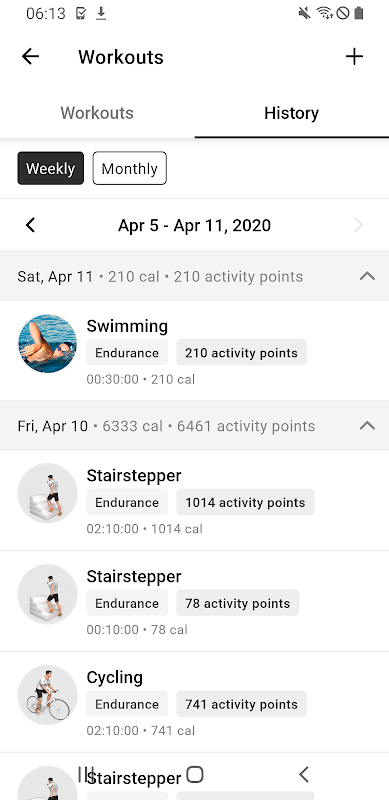Go to next week with right chevron
The image size is (389, 800).
[359, 225]
